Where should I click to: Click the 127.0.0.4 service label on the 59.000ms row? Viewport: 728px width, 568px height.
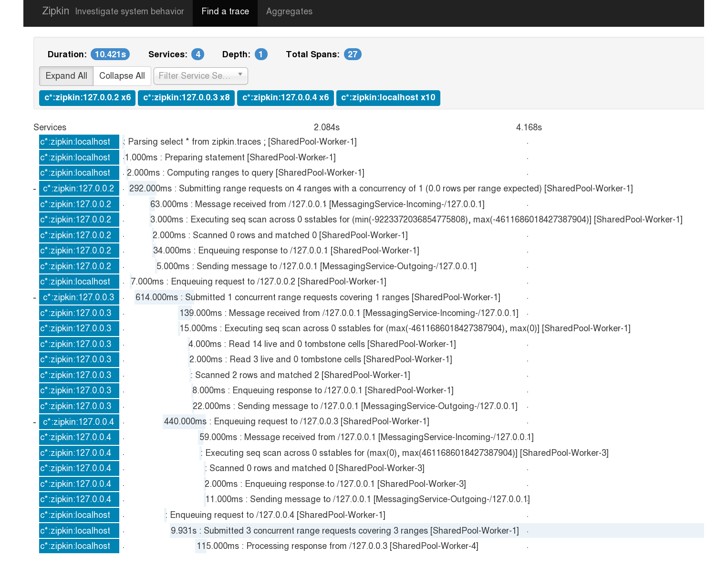(x=79, y=437)
